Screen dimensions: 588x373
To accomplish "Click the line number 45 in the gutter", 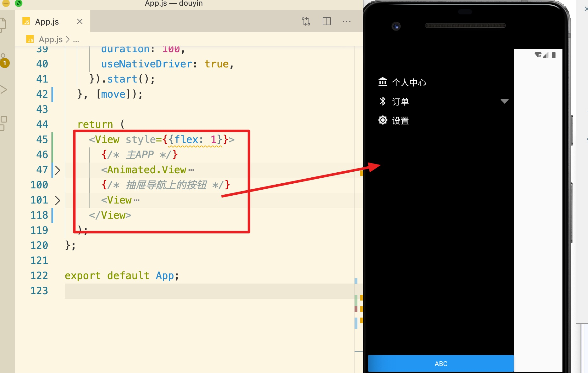I will click(x=42, y=140).
